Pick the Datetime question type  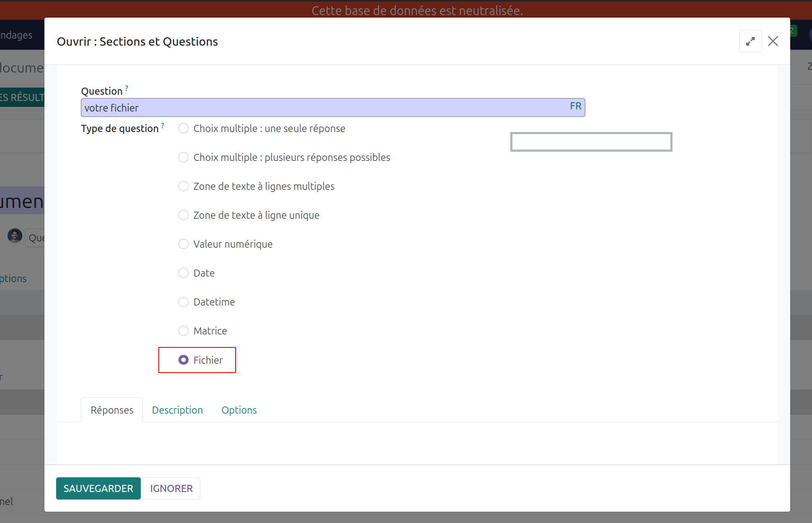coord(184,302)
